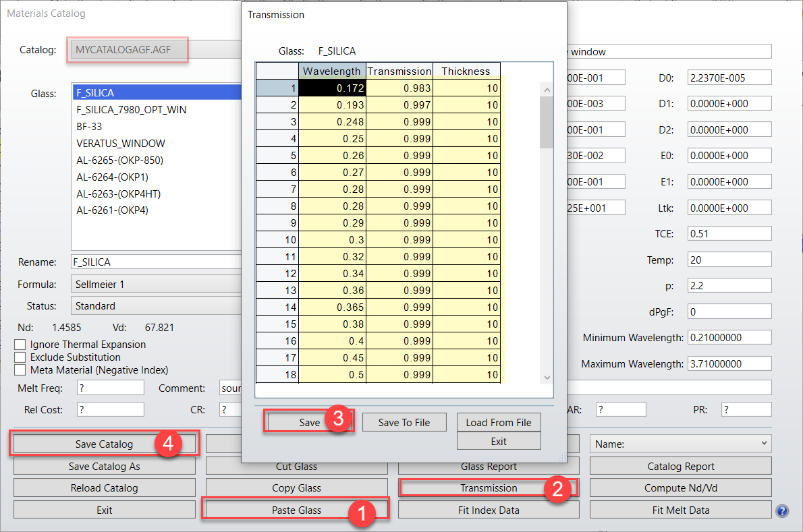Select wavelength cell 0.172 in row 1
This screenshot has height=532, width=803.
point(333,88)
